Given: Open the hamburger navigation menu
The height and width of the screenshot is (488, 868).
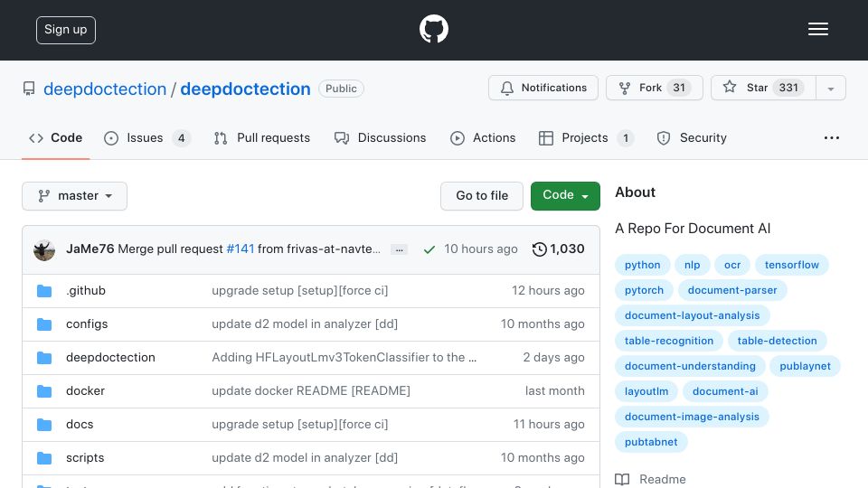Looking at the screenshot, I should 817,29.
